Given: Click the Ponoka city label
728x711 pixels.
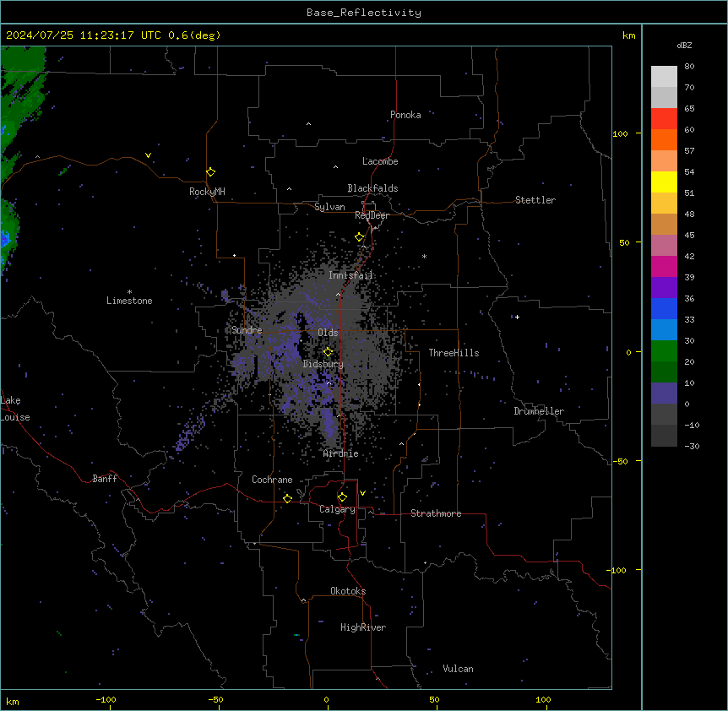Looking at the screenshot, I should 405,115.
